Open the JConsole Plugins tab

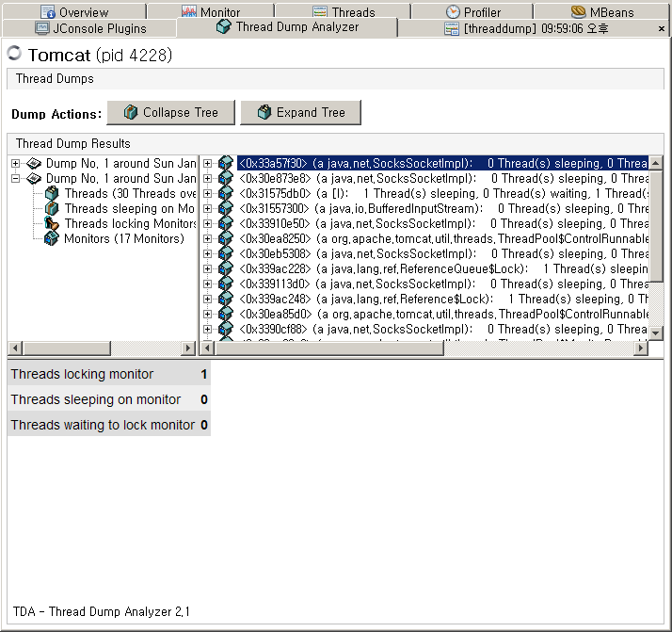[90, 28]
